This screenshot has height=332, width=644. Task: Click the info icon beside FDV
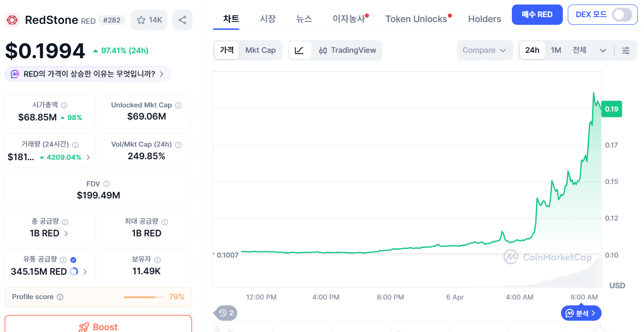(107, 184)
